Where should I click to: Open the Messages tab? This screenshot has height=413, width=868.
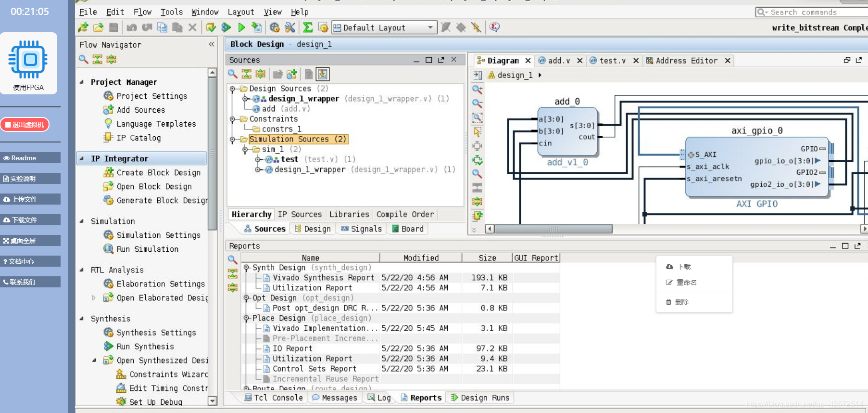click(335, 398)
